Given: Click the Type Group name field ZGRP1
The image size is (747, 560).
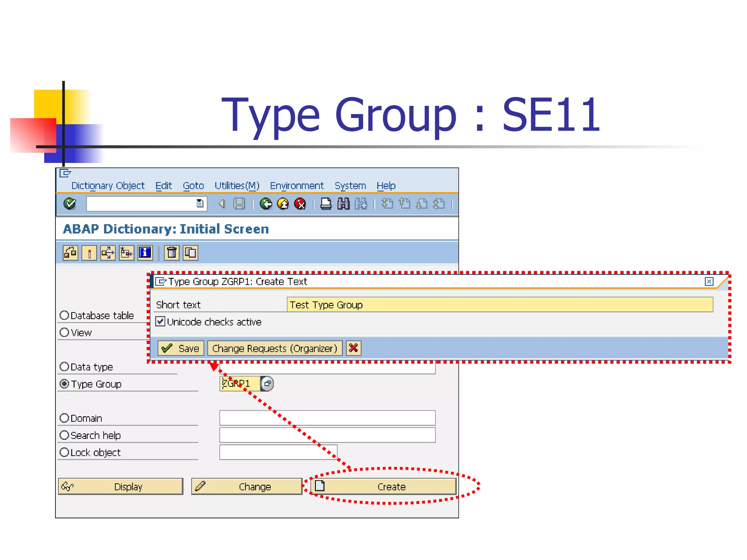Looking at the screenshot, I should (x=240, y=384).
